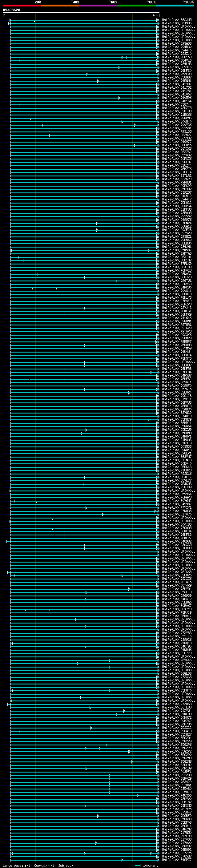
Task: Select the UniRef100_B3DLH2 row label
Action: (x=177, y=765)
